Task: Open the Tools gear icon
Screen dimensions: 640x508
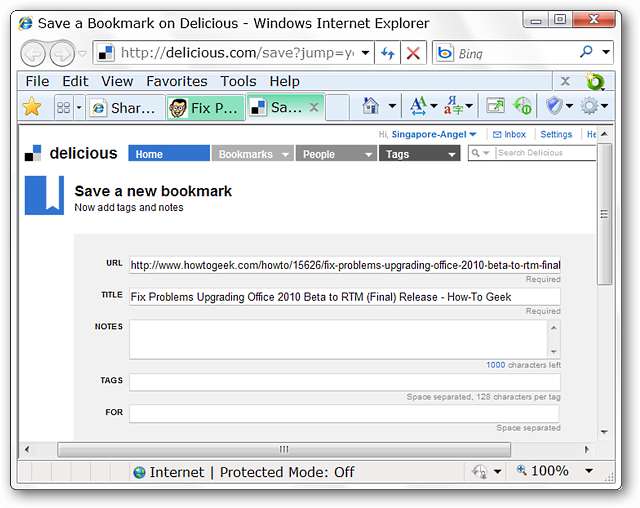Action: (x=589, y=106)
